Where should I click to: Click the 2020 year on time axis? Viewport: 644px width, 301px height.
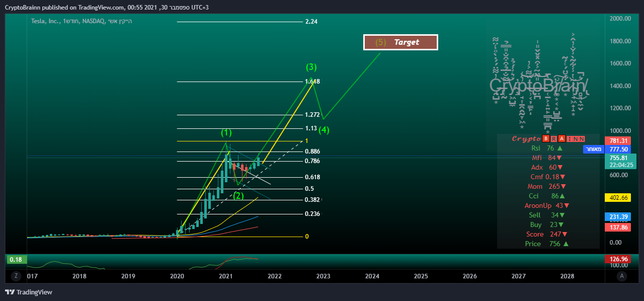[x=177, y=276]
